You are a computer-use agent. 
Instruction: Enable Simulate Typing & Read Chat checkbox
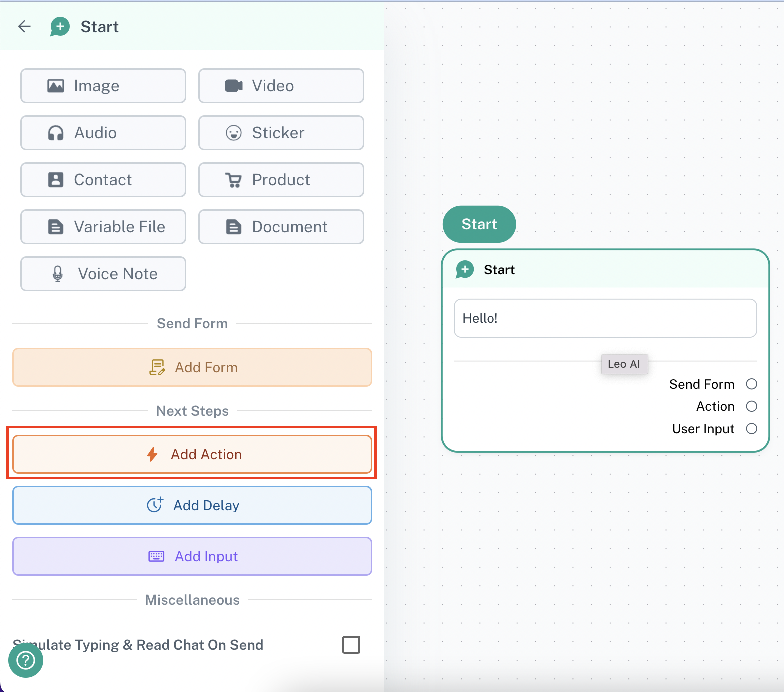[x=351, y=645]
